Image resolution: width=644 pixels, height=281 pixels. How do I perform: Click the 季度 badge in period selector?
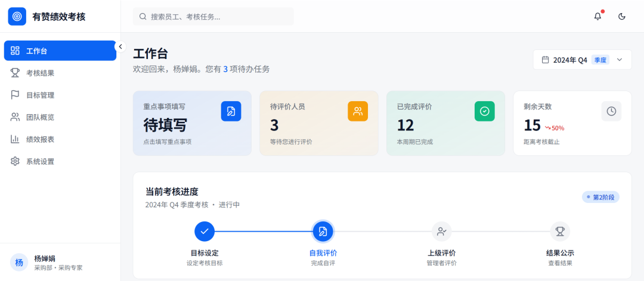[x=600, y=60]
